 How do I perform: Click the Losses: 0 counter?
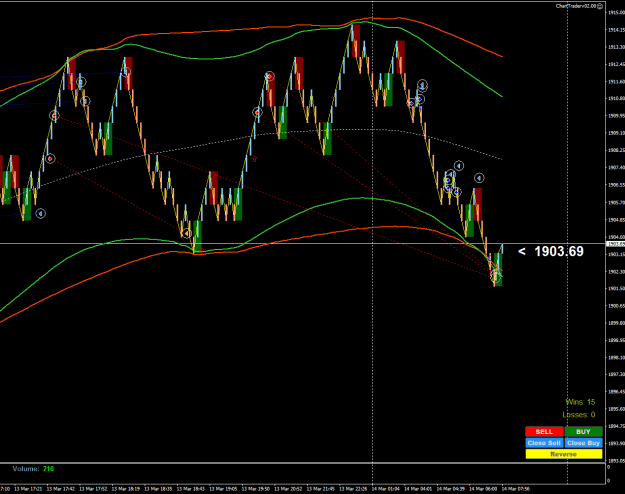579,415
